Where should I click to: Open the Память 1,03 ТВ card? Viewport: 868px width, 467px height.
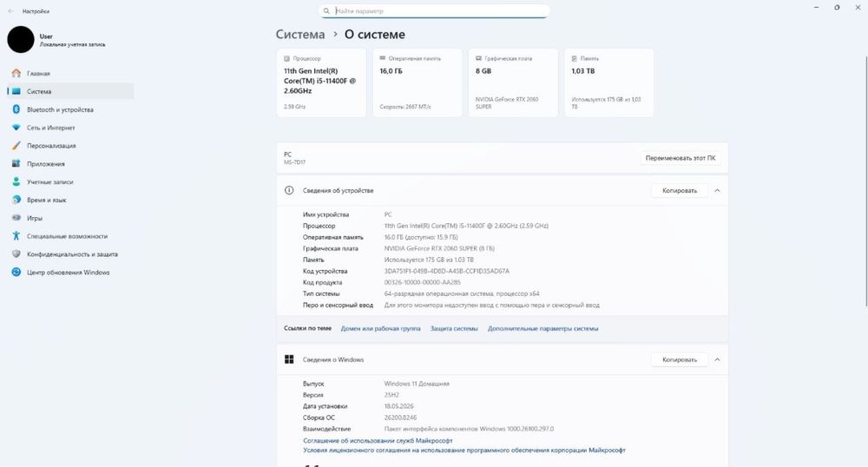pos(609,83)
